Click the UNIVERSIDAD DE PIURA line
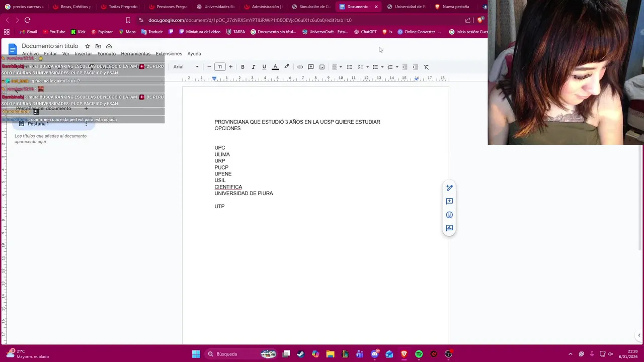644x362 pixels. [244, 194]
